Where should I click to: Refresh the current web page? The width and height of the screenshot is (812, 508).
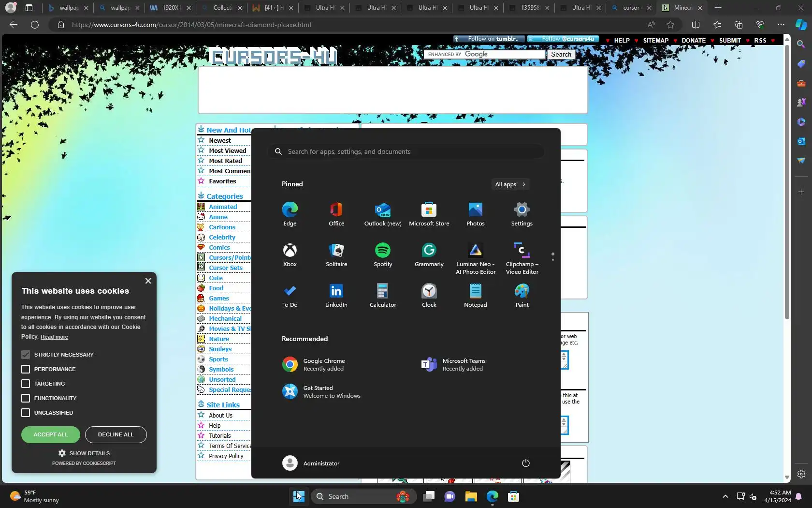click(x=35, y=25)
